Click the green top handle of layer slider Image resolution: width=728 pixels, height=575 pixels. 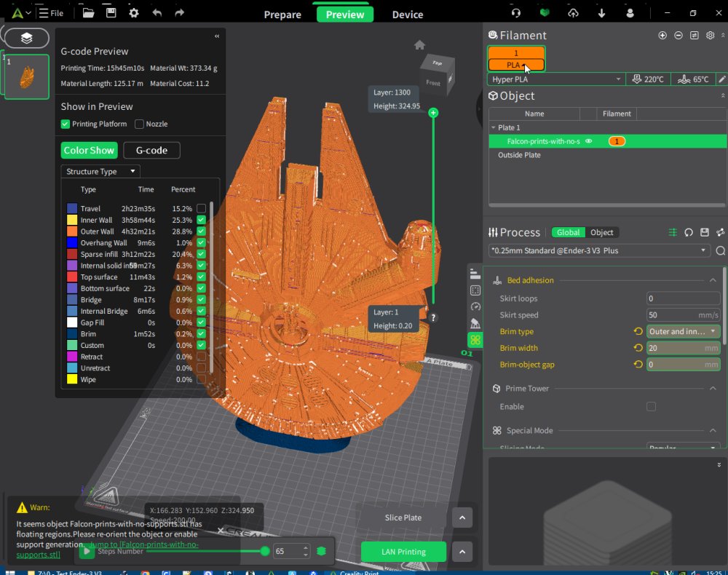click(x=433, y=113)
